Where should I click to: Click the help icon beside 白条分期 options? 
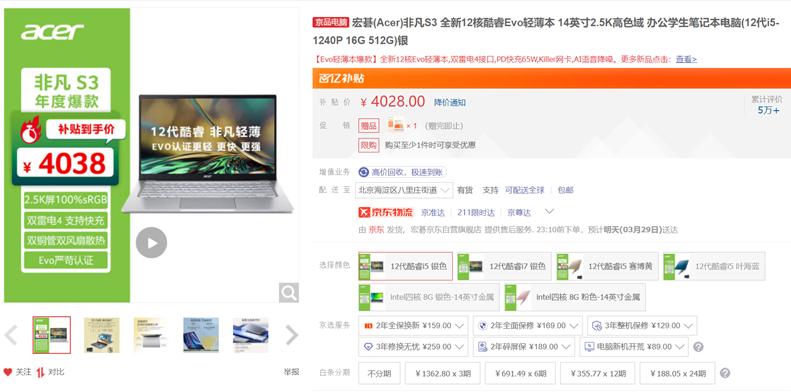pos(725,373)
